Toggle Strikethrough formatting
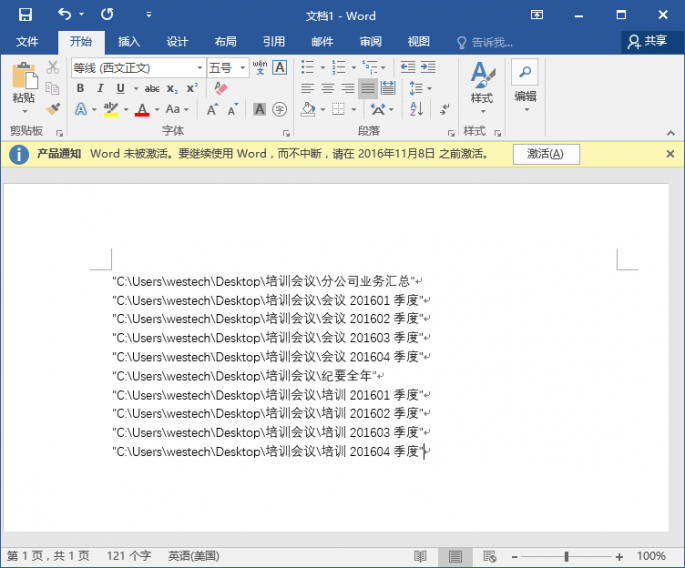The image size is (685, 568). tap(152, 89)
